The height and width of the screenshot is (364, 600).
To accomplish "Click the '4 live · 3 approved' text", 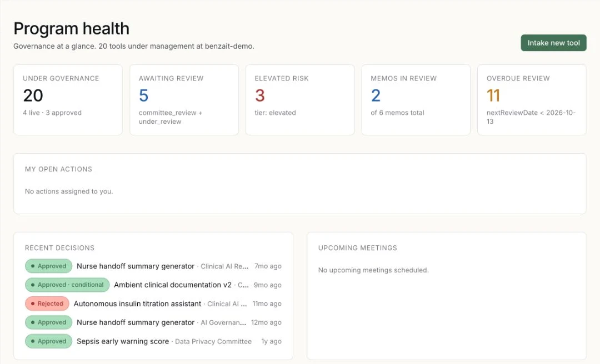I will point(52,113).
